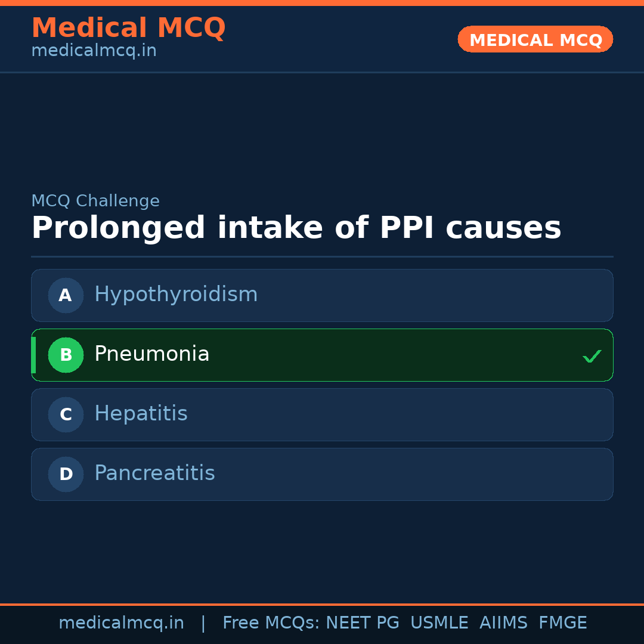Click FMGE in the footer
Screen dimensions: 644x644
pos(562,623)
